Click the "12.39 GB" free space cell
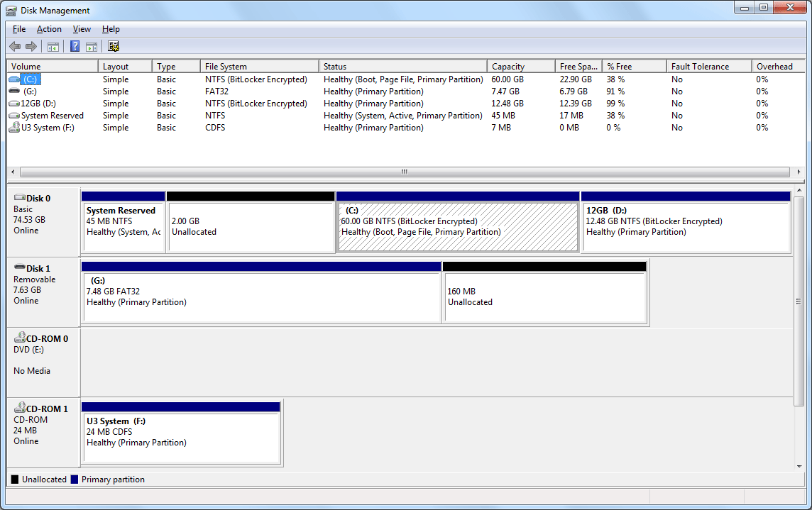Viewport: 812px width, 510px height. [576, 104]
